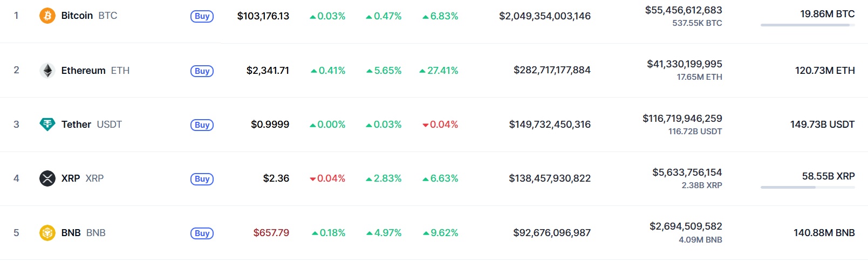This screenshot has width=868, height=269.
Task: Click Ethereum market cap $282,717,177,884
Action: pyautogui.click(x=552, y=70)
